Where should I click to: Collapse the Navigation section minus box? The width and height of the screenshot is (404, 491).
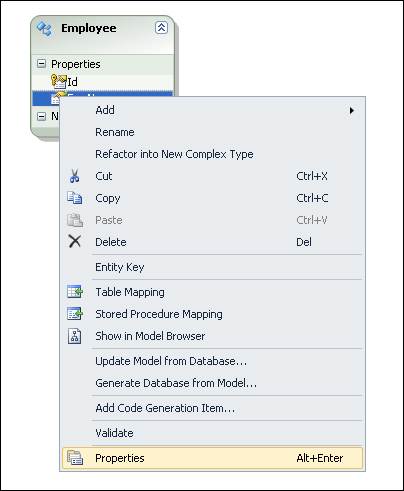(x=41, y=116)
